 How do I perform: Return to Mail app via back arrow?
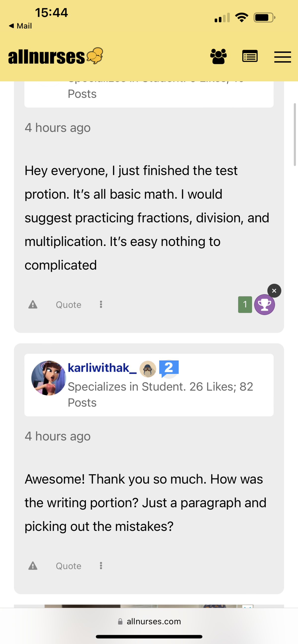click(x=20, y=26)
